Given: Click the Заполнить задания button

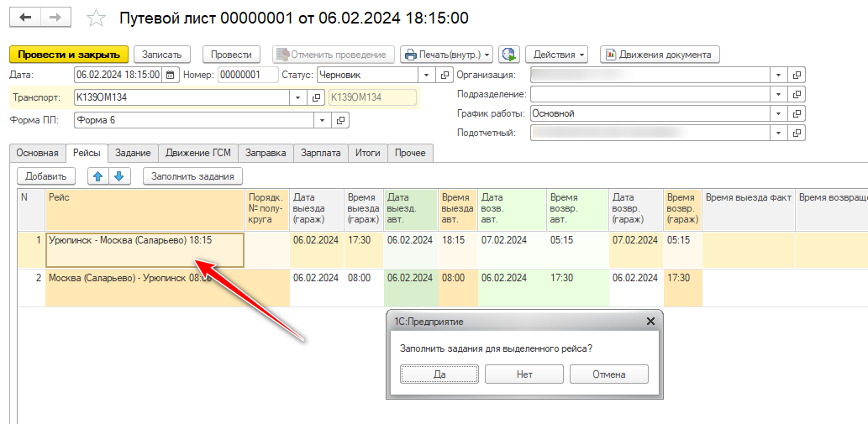Looking at the screenshot, I should (x=193, y=176).
